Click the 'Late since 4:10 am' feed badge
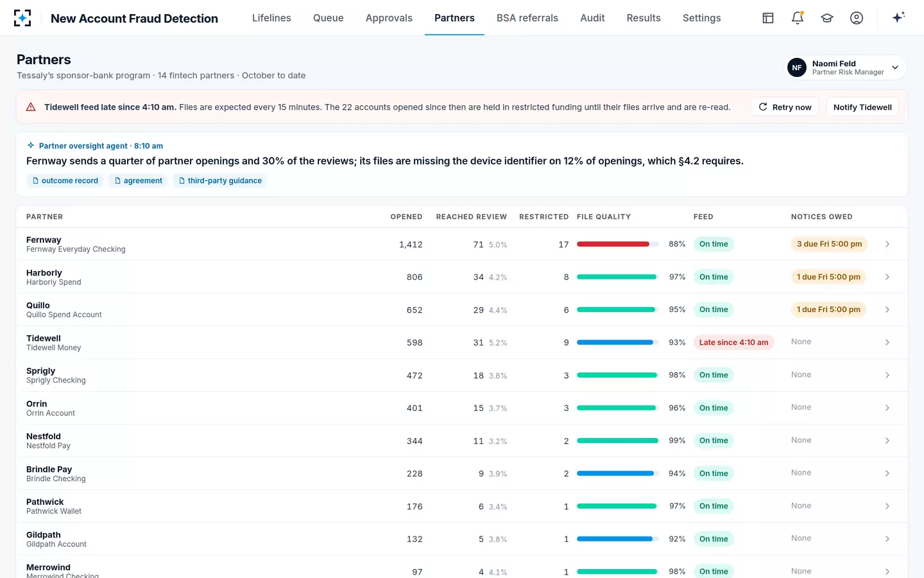Viewport: 924px width, 578px height. tap(733, 342)
